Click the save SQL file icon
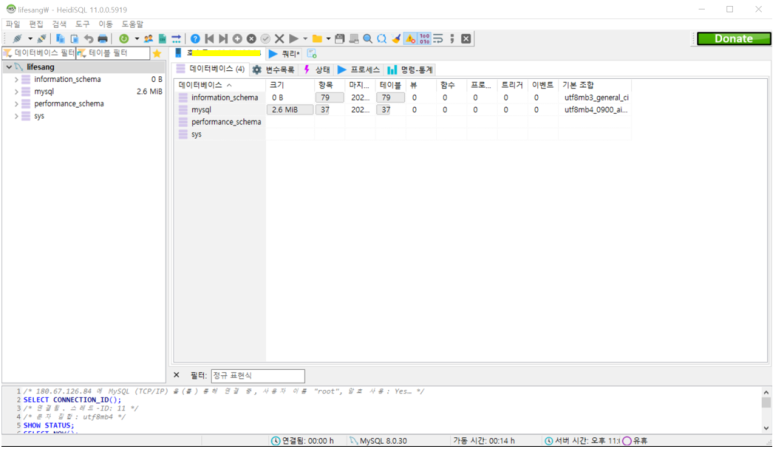This screenshot has width=773, height=449. click(340, 38)
